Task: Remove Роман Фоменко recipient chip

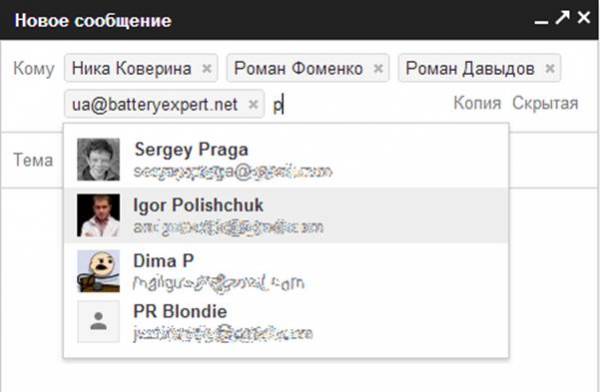Action: [378, 69]
